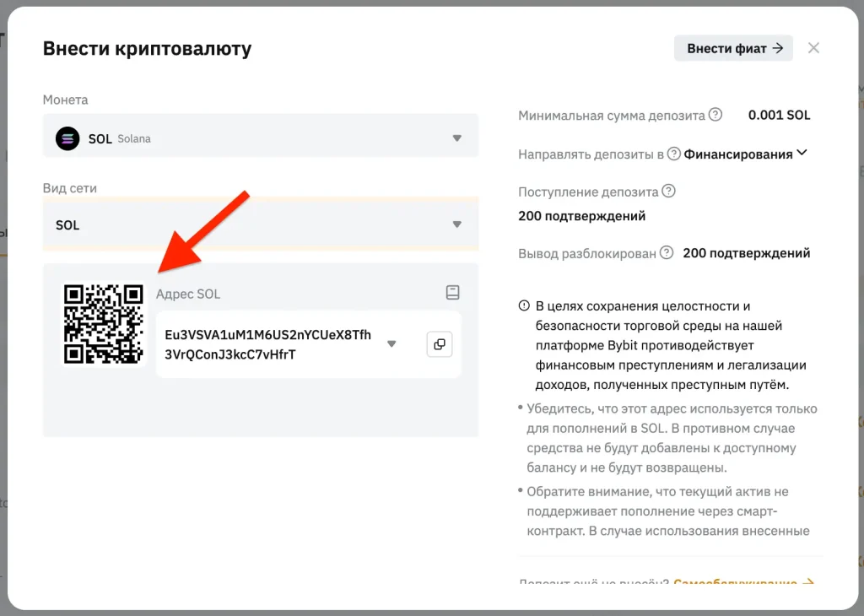Open the Вид сети network dropdown
This screenshot has height=616, width=864.
[261, 224]
